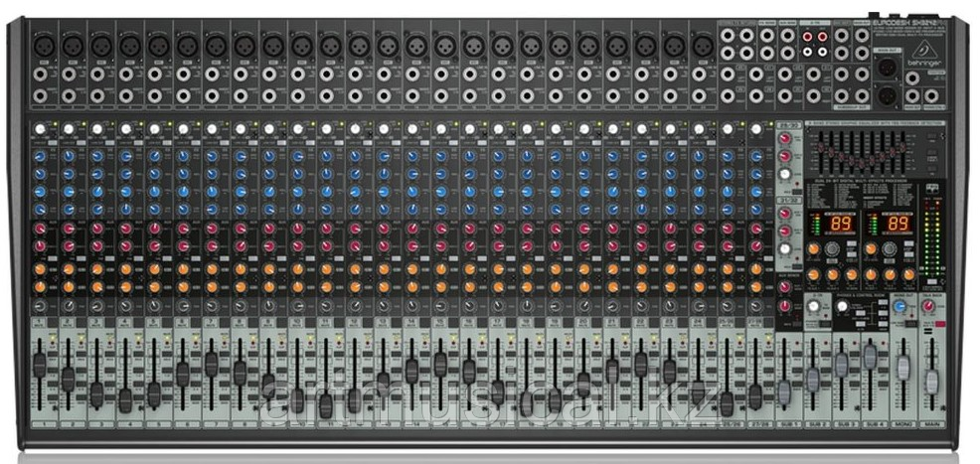Click the channel 1 fader handle
This screenshot has width=980, height=464.
tap(40, 365)
